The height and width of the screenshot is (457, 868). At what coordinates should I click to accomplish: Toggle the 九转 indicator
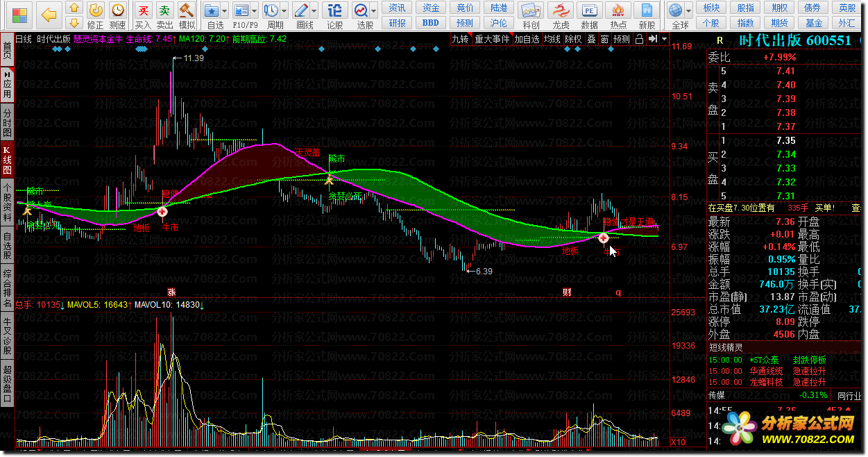(x=460, y=39)
